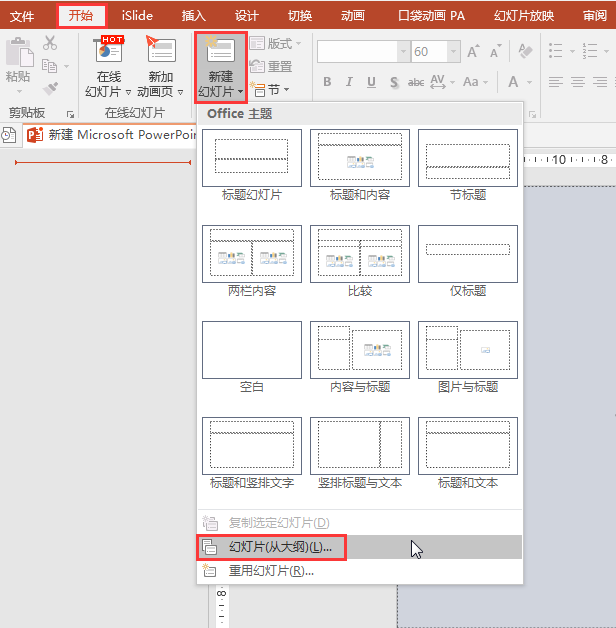The image size is (616, 628).
Task: Clear all formatting eraser icon
Action: (x=525, y=51)
